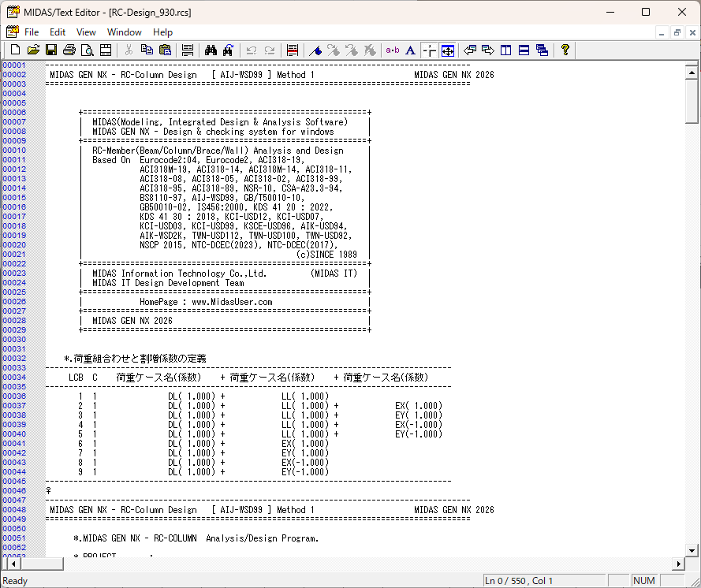Click the New document icon
The image size is (701, 588).
pos(15,50)
